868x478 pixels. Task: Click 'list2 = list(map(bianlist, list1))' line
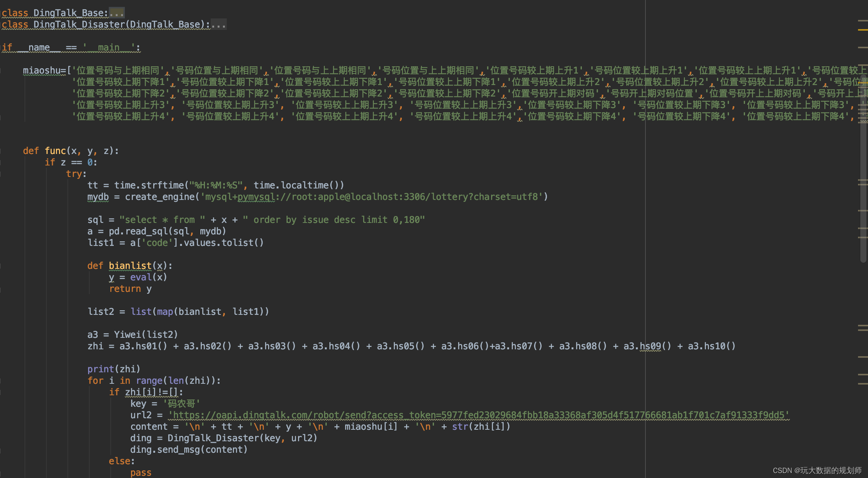[178, 312]
